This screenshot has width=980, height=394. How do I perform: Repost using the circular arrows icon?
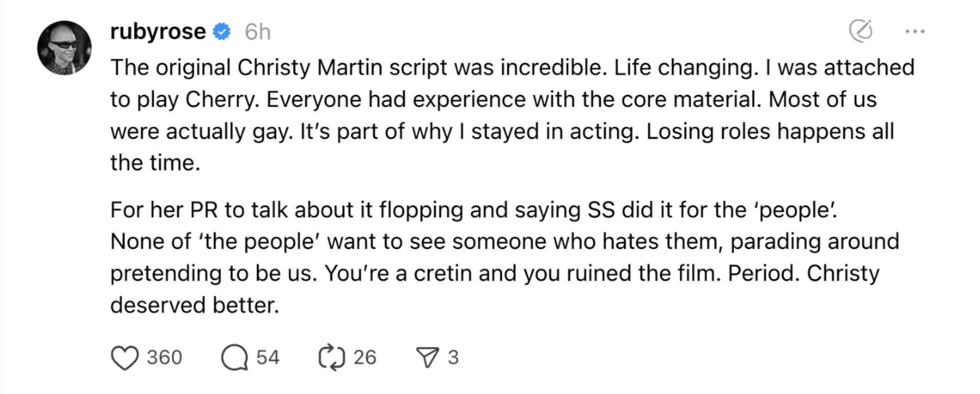tap(329, 357)
